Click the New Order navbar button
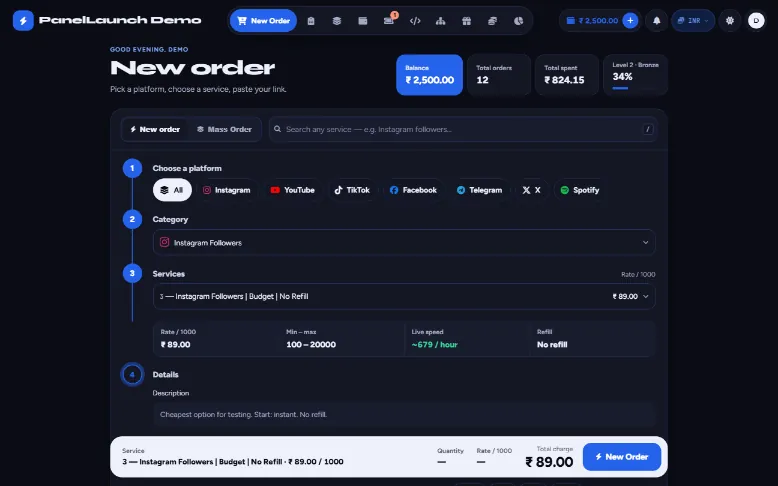Screen dimensions: 778x486 pos(263,21)
